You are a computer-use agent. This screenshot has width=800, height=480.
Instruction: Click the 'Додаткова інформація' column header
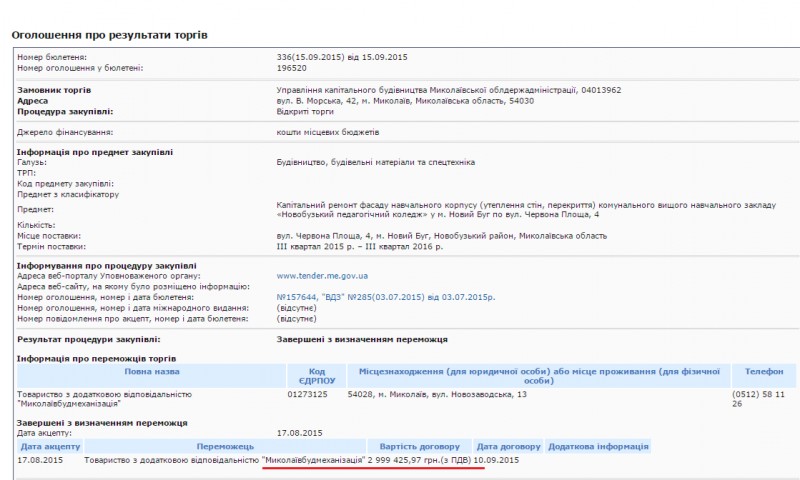[x=597, y=446]
